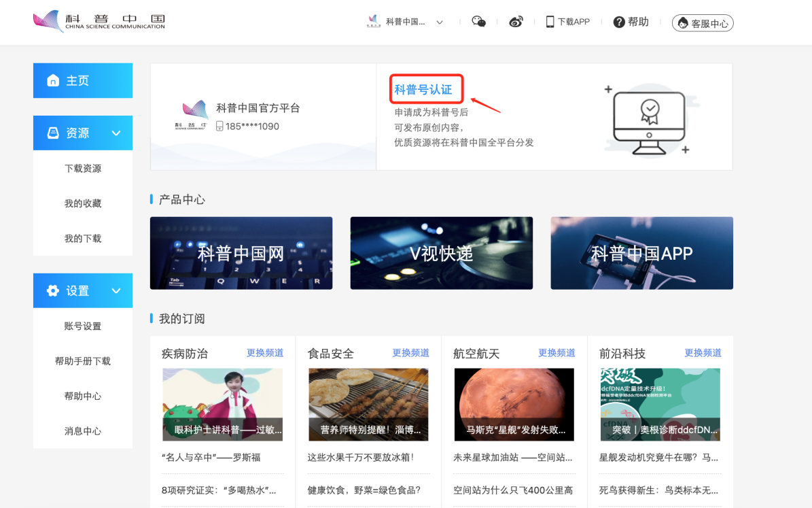Screen dimensions: 812x508
Task: Click the 科普中国官方平台 account name
Action: 258,108
